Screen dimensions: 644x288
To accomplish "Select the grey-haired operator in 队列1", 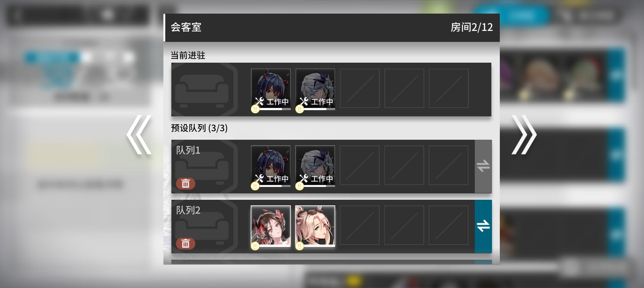I will (315, 166).
